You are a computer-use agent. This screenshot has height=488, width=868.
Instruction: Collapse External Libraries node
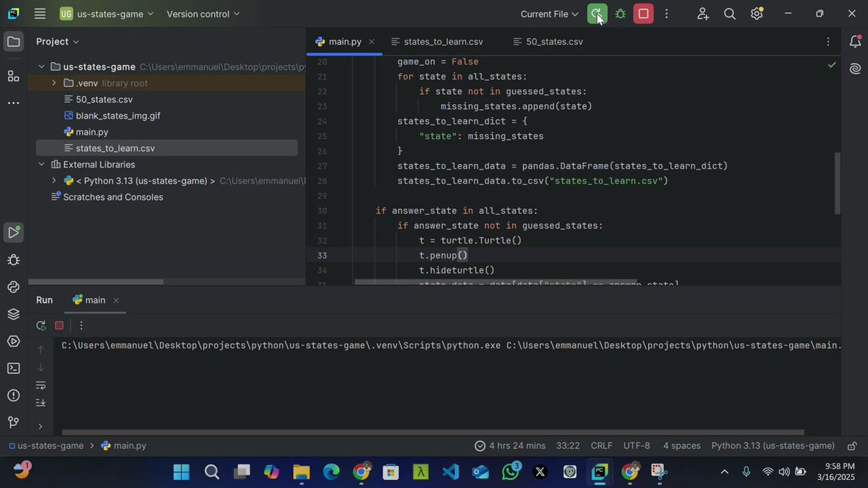42,164
